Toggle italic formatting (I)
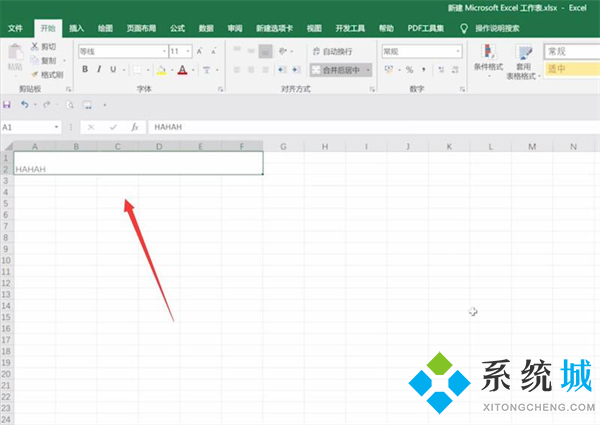This screenshot has height=425, width=600. coord(99,69)
